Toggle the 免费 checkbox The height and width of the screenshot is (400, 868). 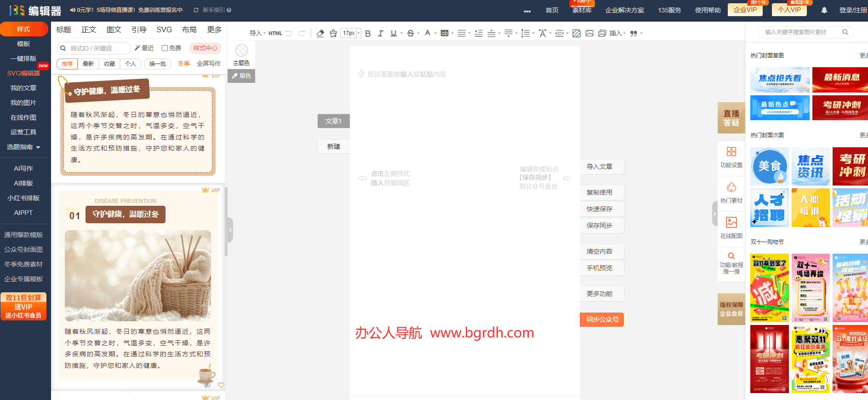click(x=171, y=48)
